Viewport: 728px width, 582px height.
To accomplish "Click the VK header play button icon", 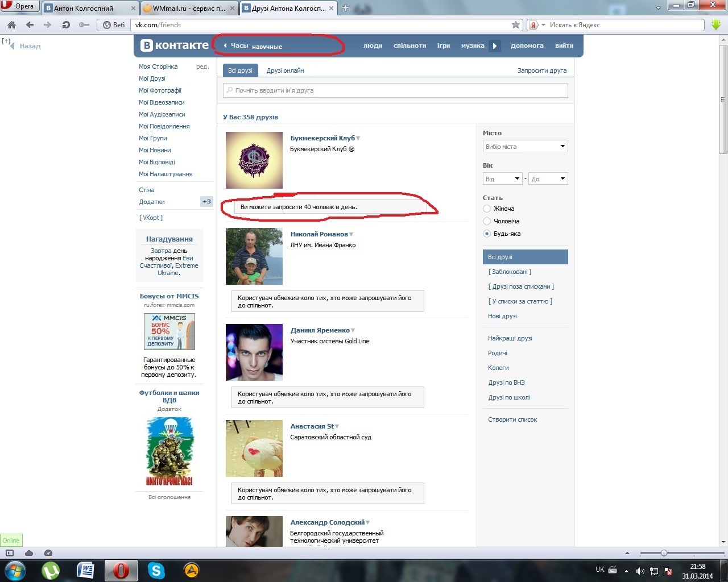I will click(x=495, y=46).
